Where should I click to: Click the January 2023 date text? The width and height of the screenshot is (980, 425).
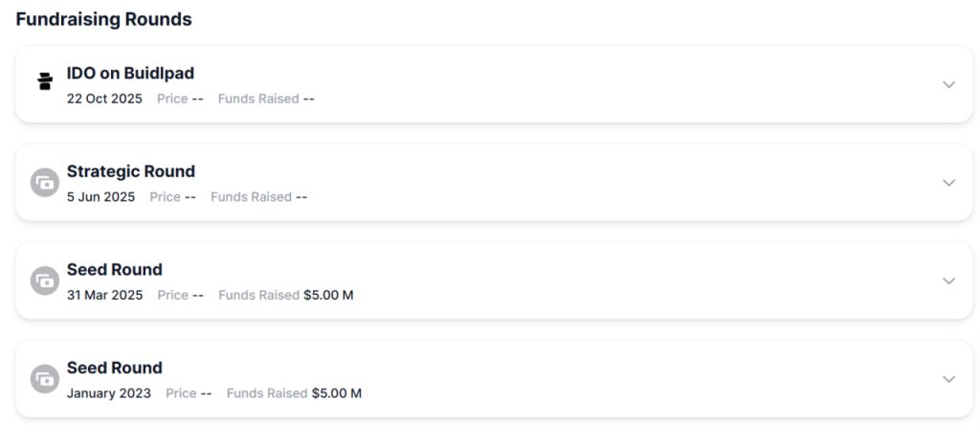click(108, 393)
